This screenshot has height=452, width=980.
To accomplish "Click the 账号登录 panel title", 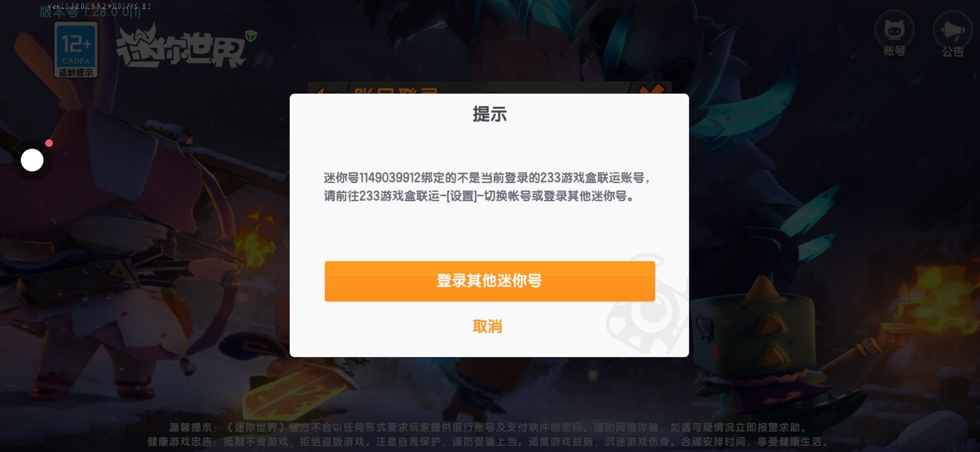I will click(x=396, y=90).
